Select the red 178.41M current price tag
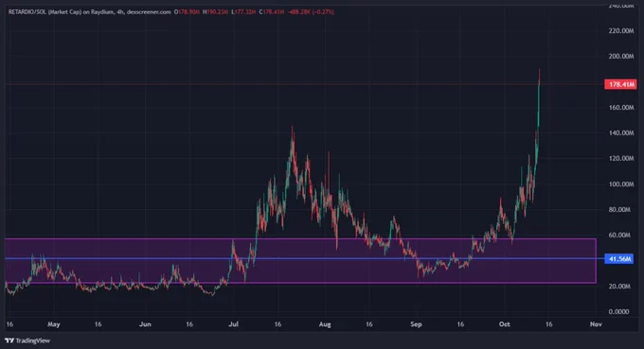This screenshot has width=644, height=349. pos(620,84)
